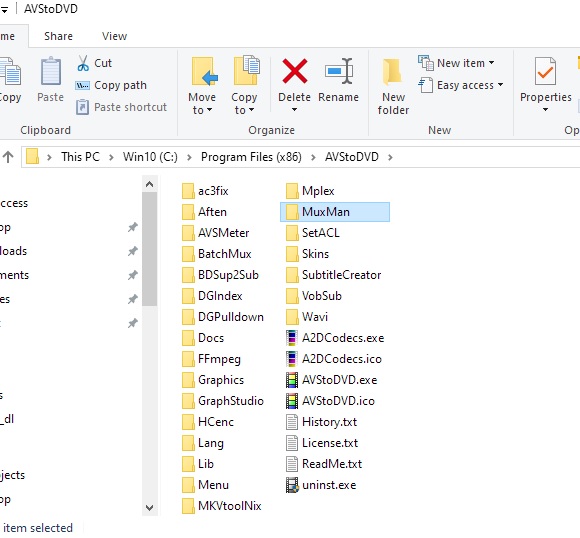Select the HCenc folder icon
The width and height of the screenshot is (580, 538).
click(x=188, y=422)
